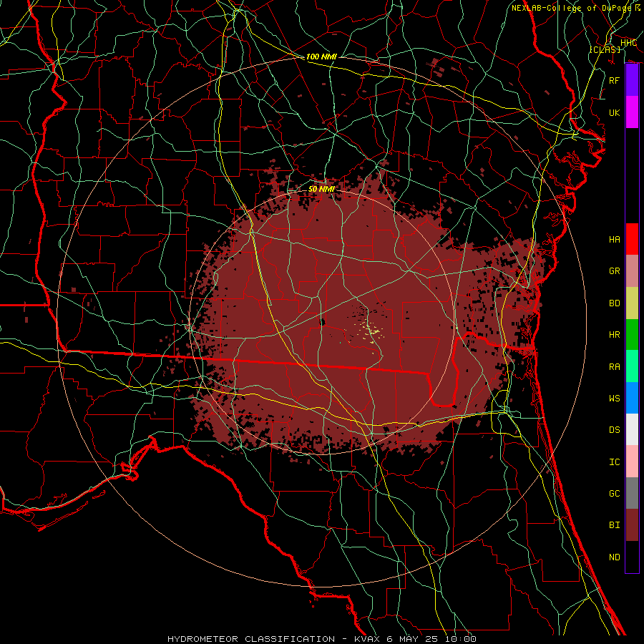
Task: Click the UK magenta legend swatch
Action: tap(632, 112)
